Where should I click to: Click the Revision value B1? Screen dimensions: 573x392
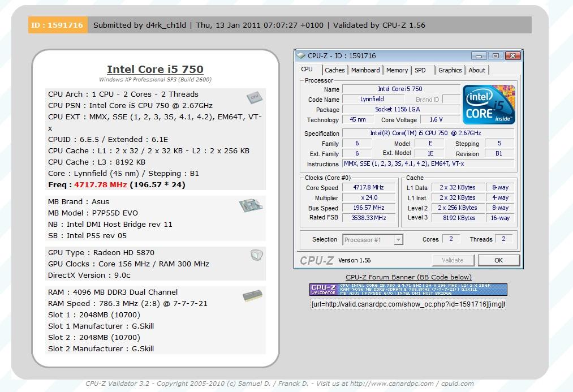tap(499, 153)
